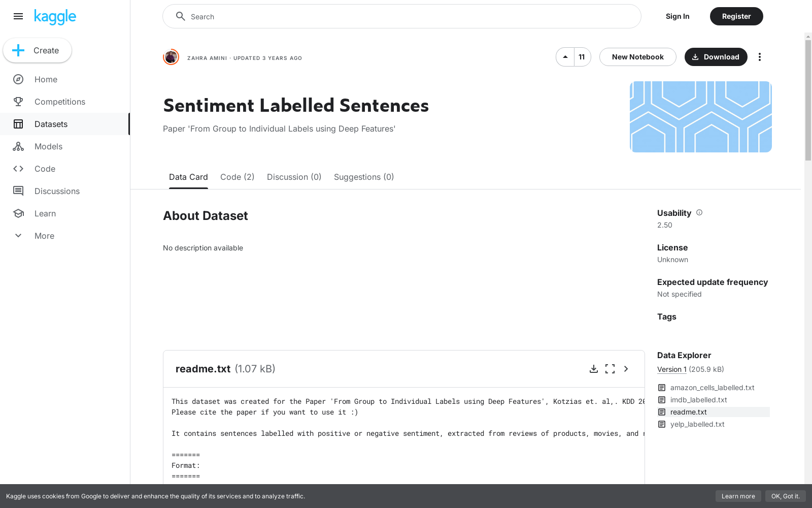Open Zahra Amini's profile avatar
The width and height of the screenshot is (812, 508).
click(171, 57)
